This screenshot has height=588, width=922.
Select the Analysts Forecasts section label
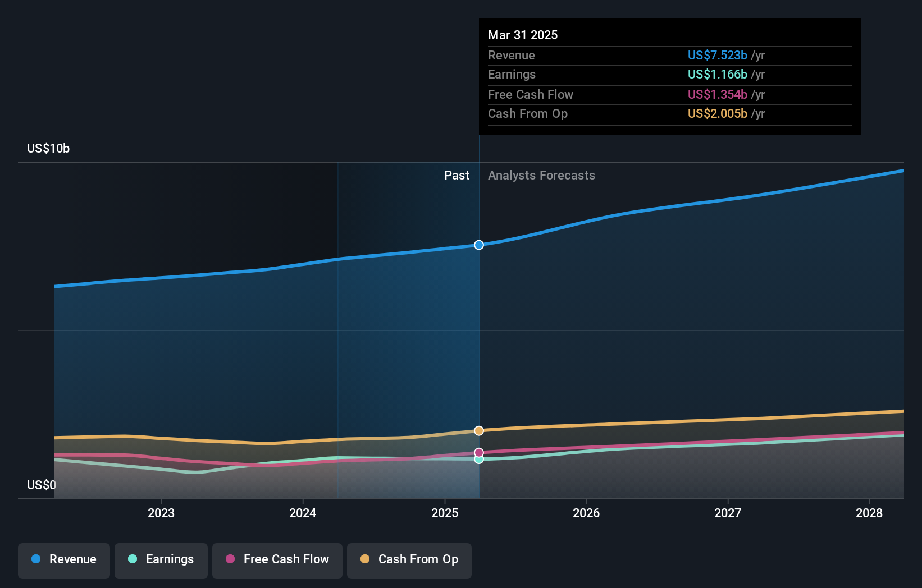click(541, 175)
